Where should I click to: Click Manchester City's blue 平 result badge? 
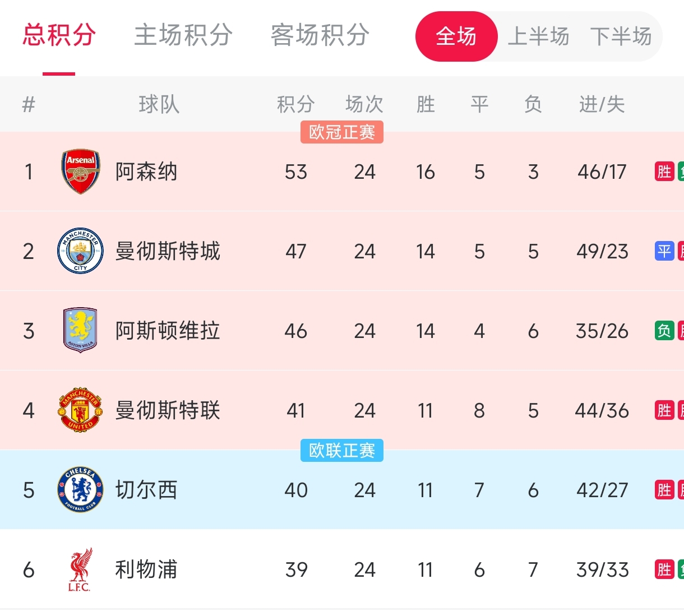coord(664,251)
